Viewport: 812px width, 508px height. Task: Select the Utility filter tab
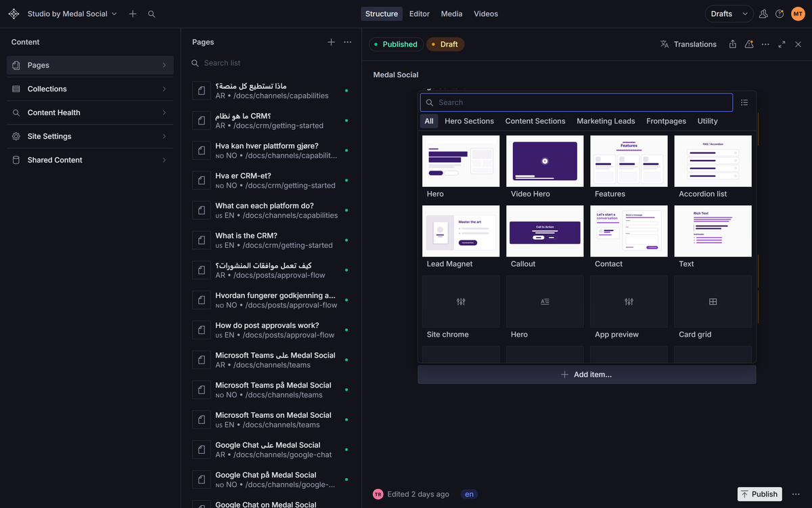point(708,121)
